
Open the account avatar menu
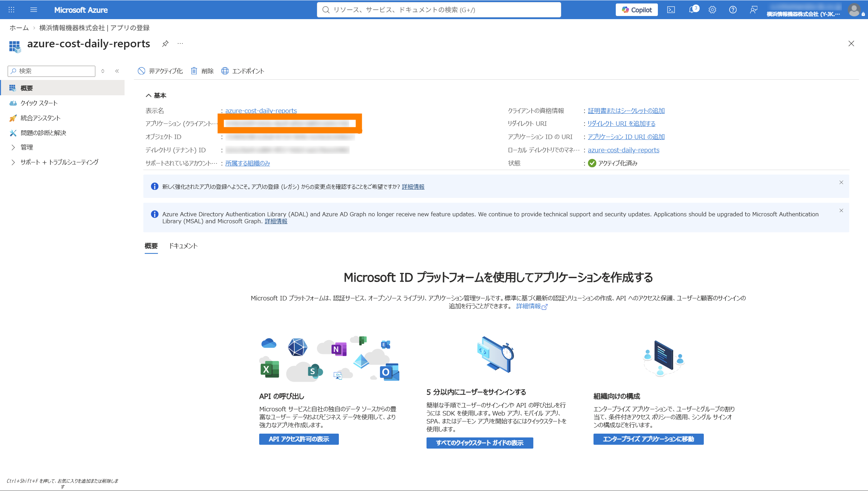[854, 10]
